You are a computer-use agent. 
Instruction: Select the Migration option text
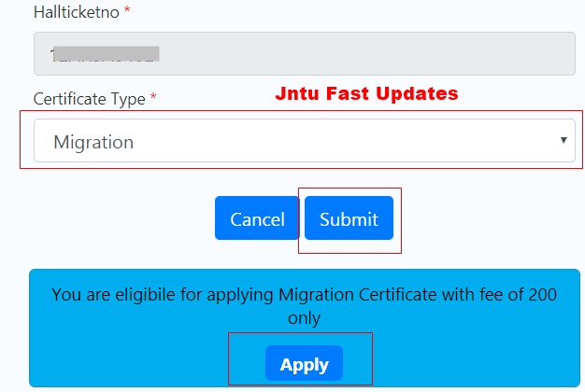(x=93, y=142)
